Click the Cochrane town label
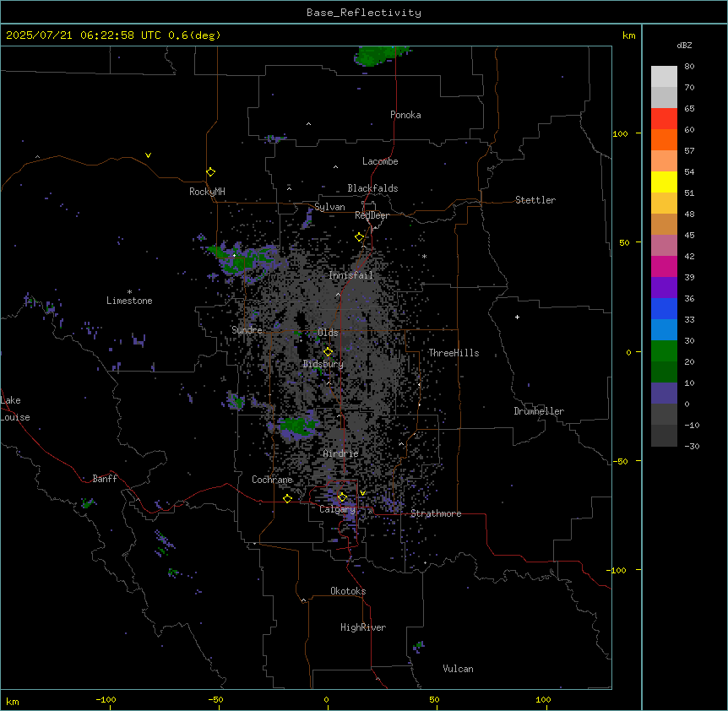Image resolution: width=728 pixels, height=711 pixels. (x=272, y=480)
